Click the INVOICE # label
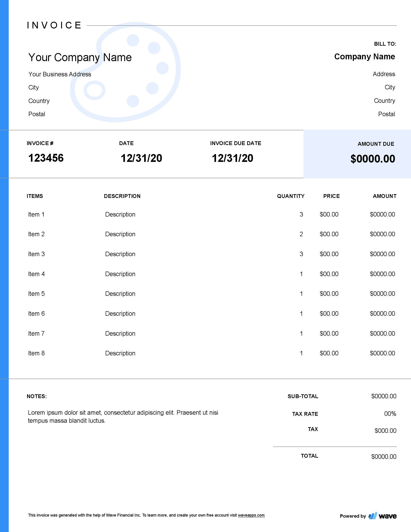The width and height of the screenshot is (411, 532). click(x=40, y=143)
